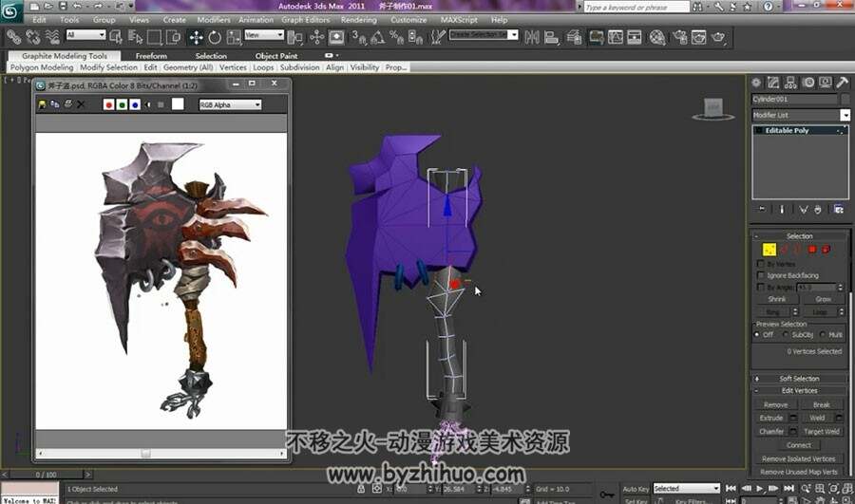The height and width of the screenshot is (504, 855).
Task: Click the Bind to Space Warp tool
Action: click(x=52, y=37)
